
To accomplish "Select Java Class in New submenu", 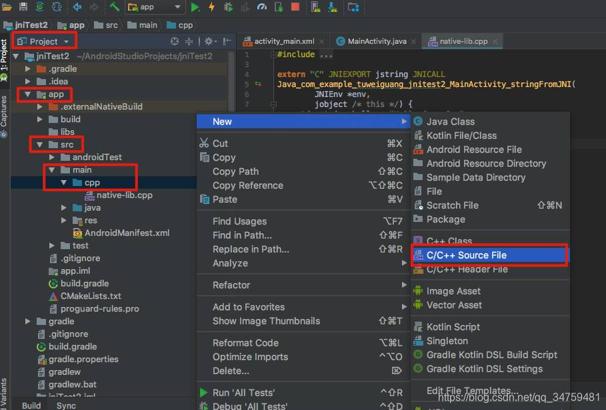I will coord(490,122).
